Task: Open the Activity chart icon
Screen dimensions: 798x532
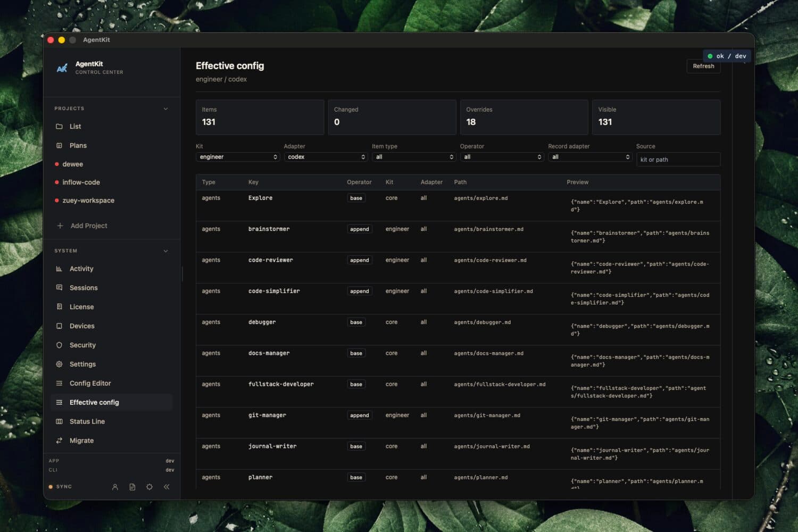Action: (x=59, y=269)
